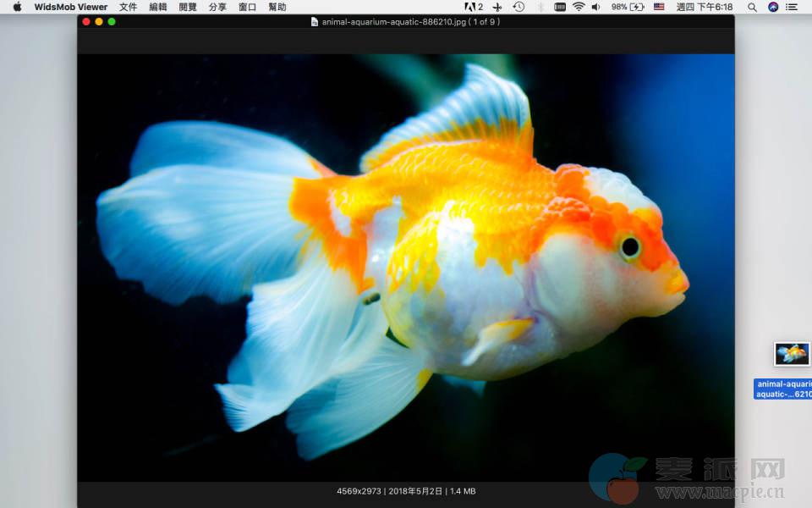Open the 閱覽 menu
812x508 pixels.
tap(188, 7)
